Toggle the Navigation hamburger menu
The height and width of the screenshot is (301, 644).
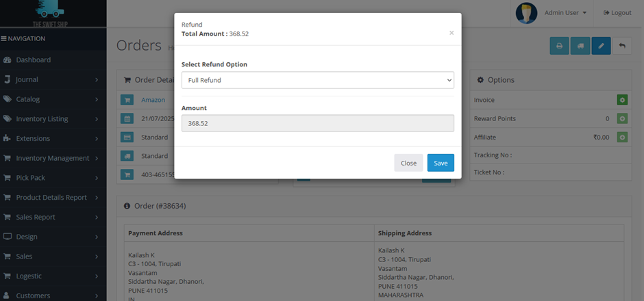tap(4, 39)
